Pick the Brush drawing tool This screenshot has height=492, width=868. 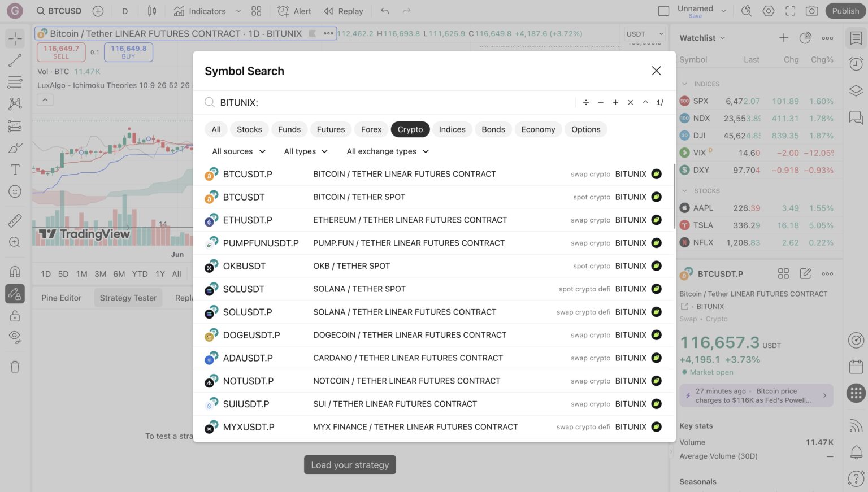pyautogui.click(x=15, y=147)
